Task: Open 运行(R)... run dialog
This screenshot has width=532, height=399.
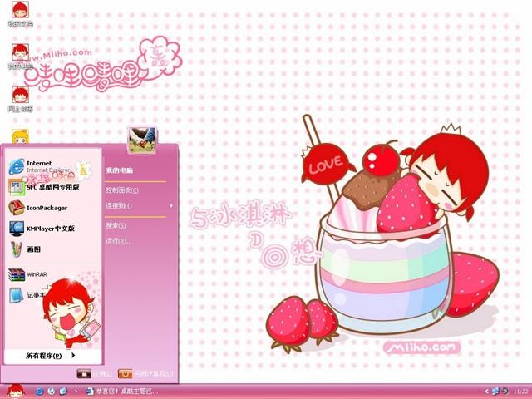Action: pyautogui.click(x=118, y=241)
